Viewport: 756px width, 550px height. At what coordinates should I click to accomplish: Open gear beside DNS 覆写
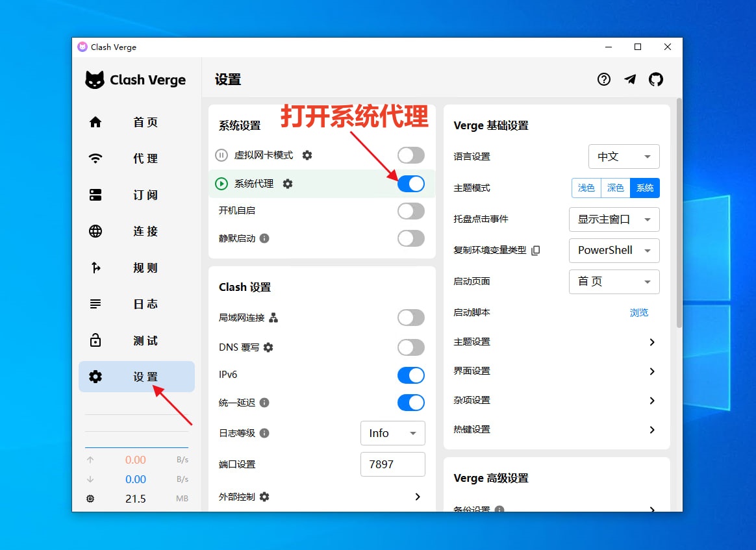(268, 347)
